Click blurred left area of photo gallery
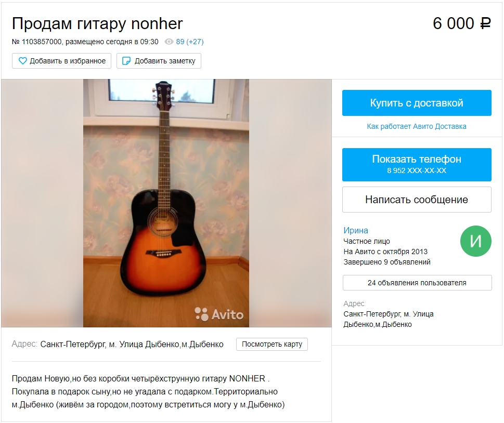The image size is (504, 423). click(42, 203)
